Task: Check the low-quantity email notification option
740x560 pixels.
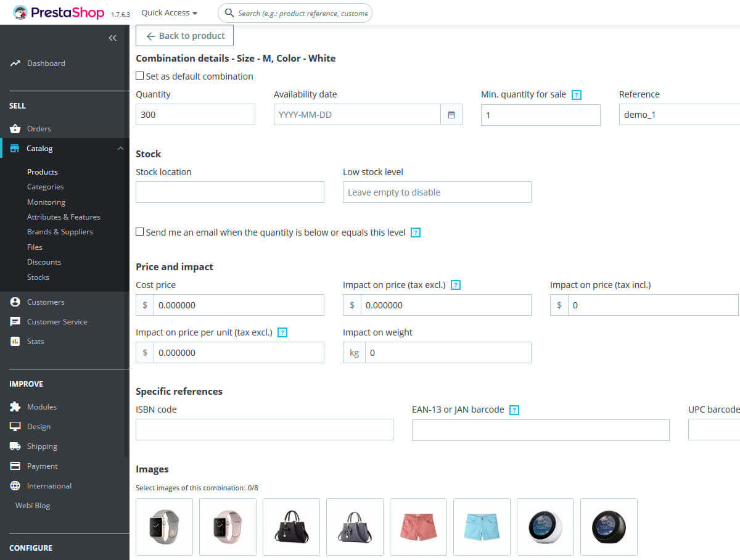Action: (139, 232)
